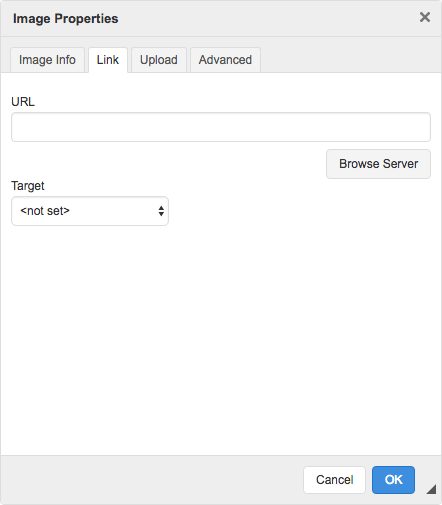Click the URL field label
Viewport: 442px width, 505px height.
coord(23,102)
